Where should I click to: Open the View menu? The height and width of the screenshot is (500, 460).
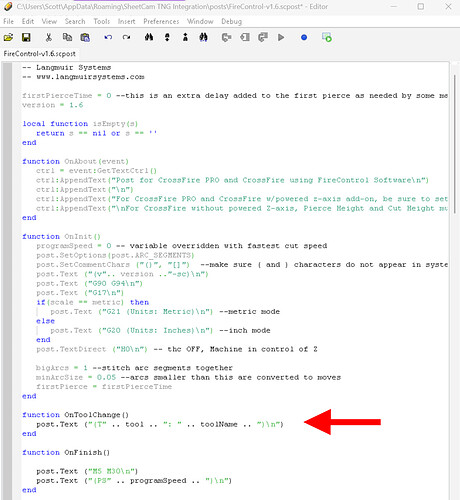coord(49,21)
